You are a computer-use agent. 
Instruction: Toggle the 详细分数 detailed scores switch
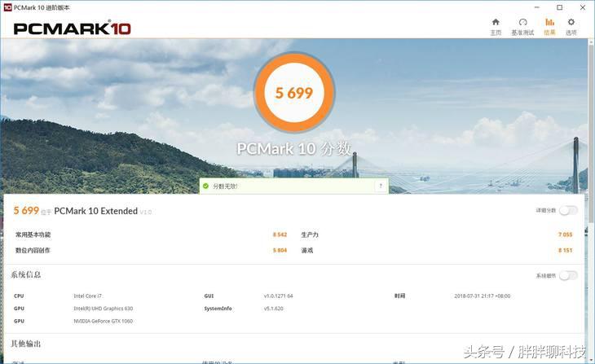tap(568, 210)
